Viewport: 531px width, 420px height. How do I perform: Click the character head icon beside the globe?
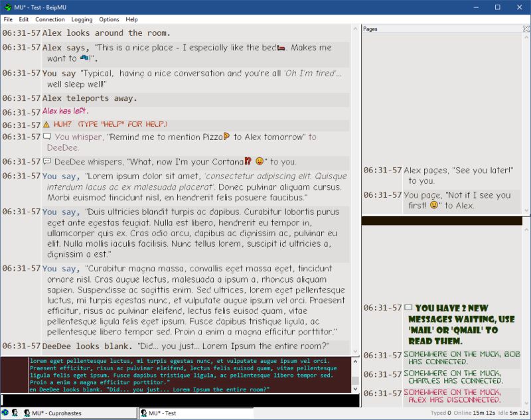point(15,413)
